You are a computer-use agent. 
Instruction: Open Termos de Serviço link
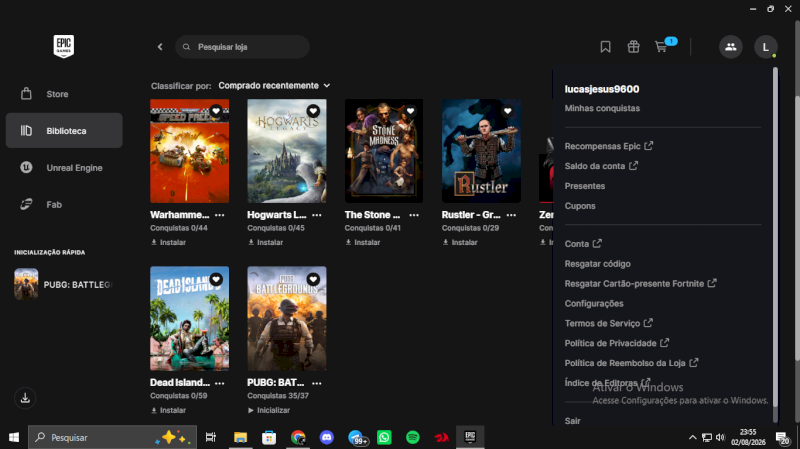pos(608,323)
